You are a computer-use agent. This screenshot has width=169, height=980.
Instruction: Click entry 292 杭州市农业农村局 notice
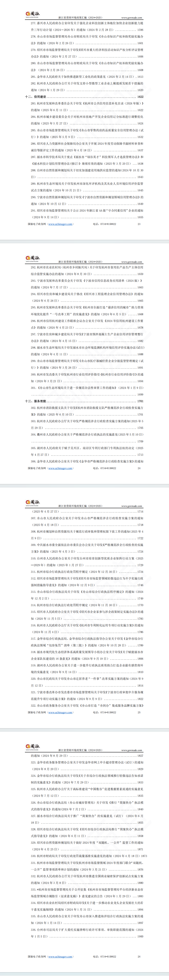point(87,270)
